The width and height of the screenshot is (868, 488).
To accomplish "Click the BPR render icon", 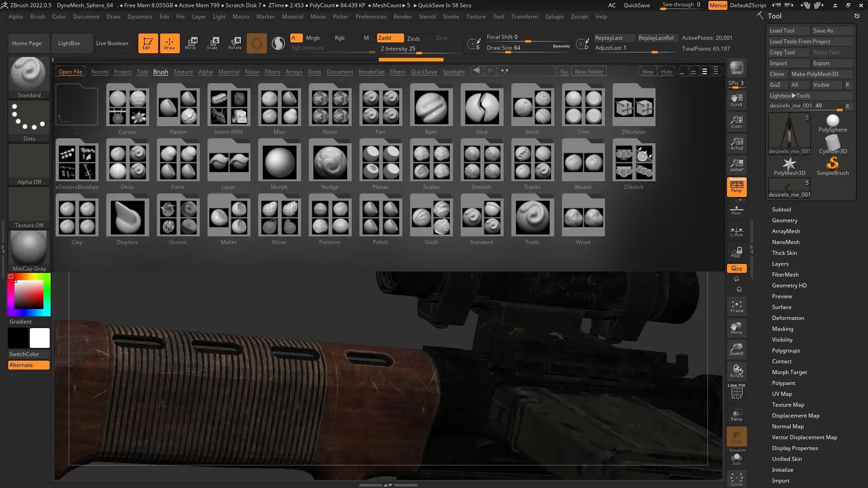I will tap(736, 68).
